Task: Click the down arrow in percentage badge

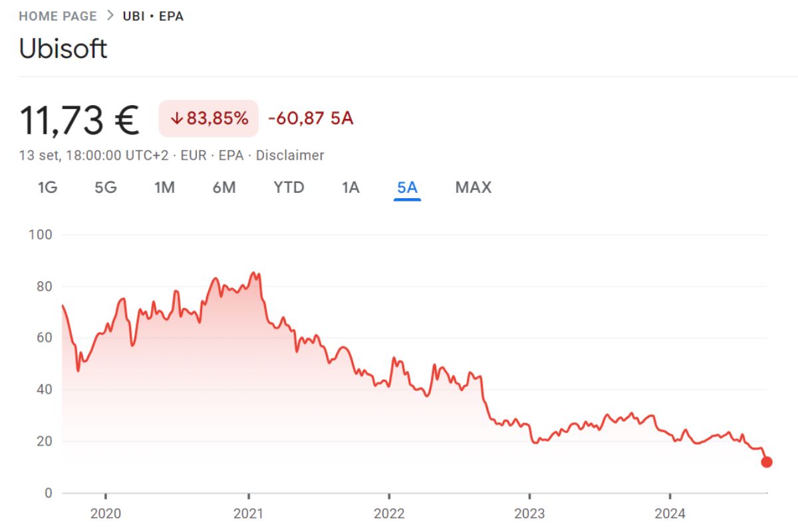Action: tap(176, 119)
